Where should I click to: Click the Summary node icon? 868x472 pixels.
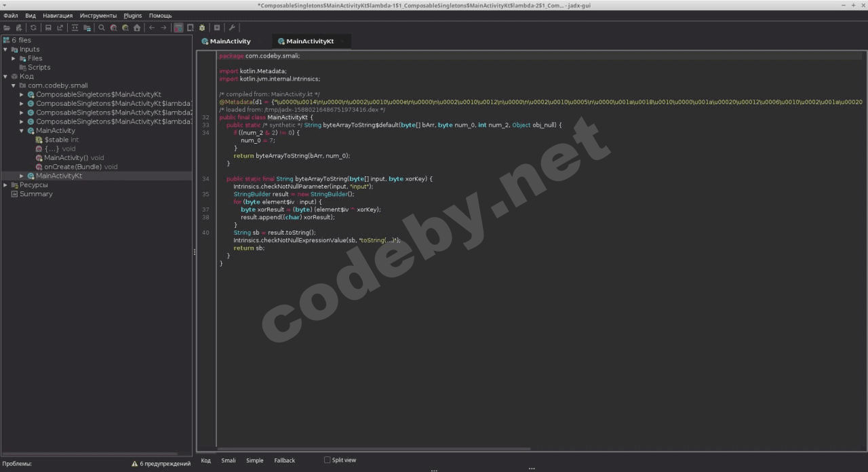pyautogui.click(x=14, y=194)
